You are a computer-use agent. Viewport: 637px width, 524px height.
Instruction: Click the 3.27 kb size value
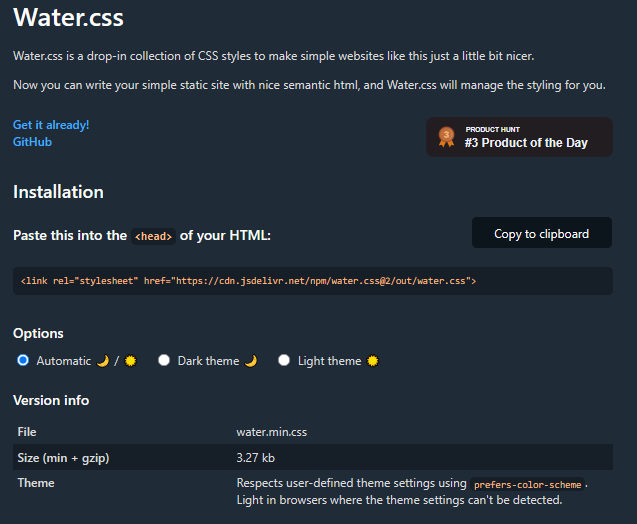255,457
